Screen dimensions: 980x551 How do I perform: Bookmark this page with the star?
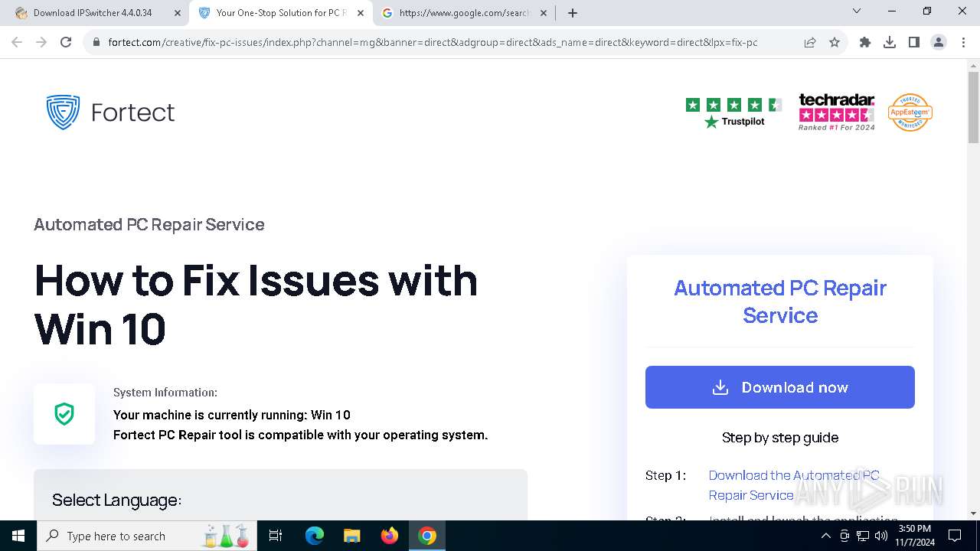point(835,43)
